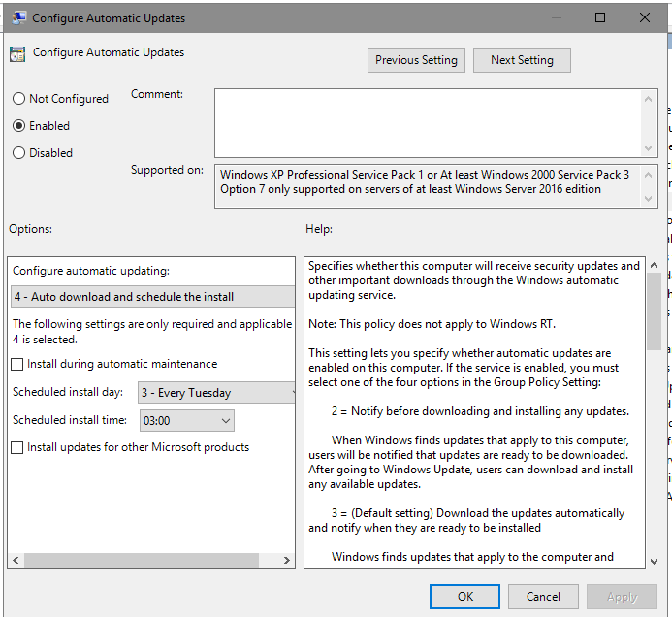
Task: Click Supported on box scroll up arrow
Action: point(648,175)
